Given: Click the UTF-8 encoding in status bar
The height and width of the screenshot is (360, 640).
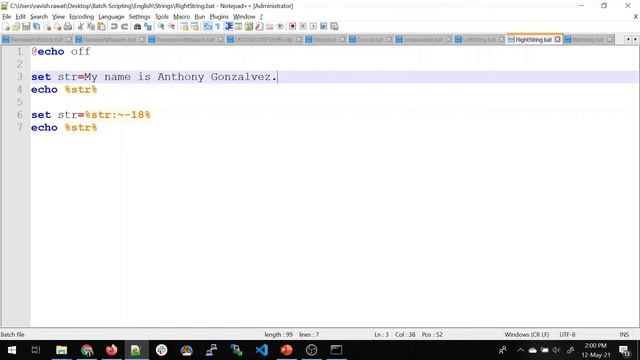Looking at the screenshot, I should point(567,334).
